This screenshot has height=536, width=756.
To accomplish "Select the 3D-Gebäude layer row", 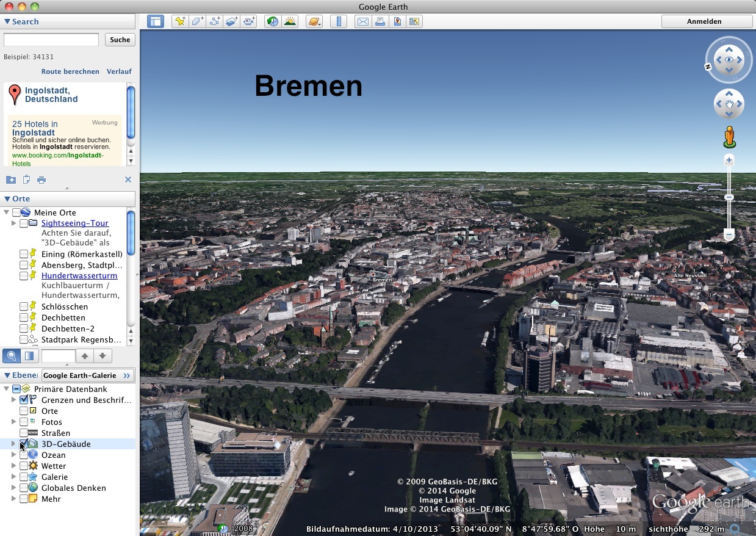I will point(68,444).
